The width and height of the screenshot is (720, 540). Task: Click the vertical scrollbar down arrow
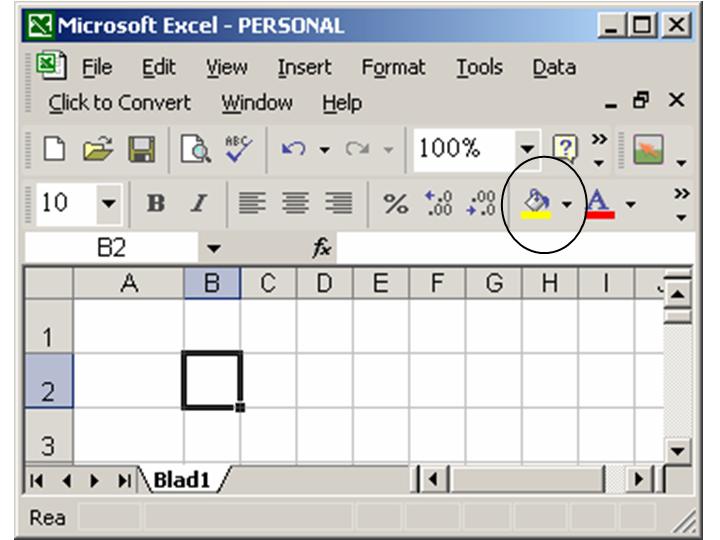click(x=678, y=450)
